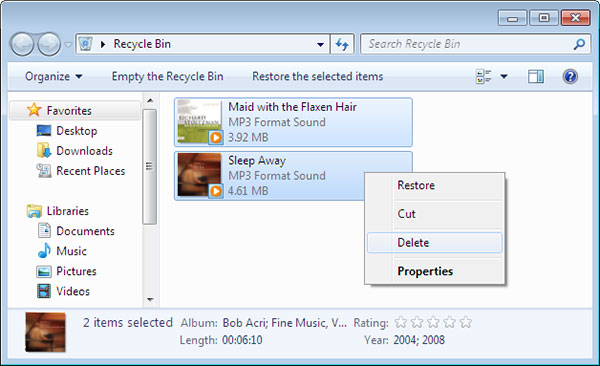Click the Favorites star icon
The width and height of the screenshot is (600, 366).
[x=34, y=110]
